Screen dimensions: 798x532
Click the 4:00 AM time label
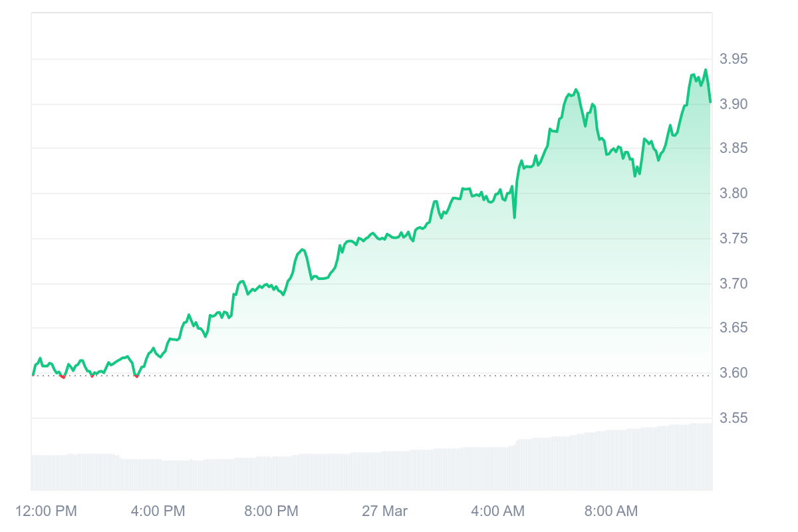click(x=497, y=511)
